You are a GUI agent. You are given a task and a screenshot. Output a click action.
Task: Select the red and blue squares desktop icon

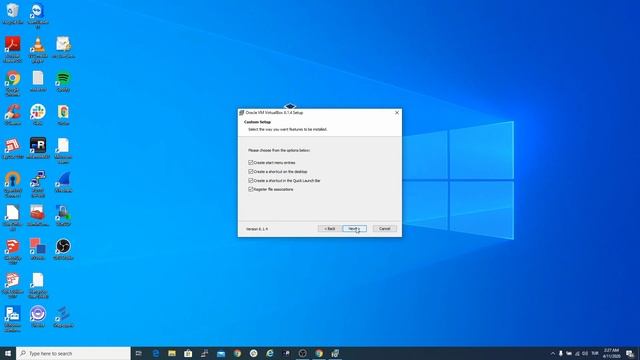[38, 249]
